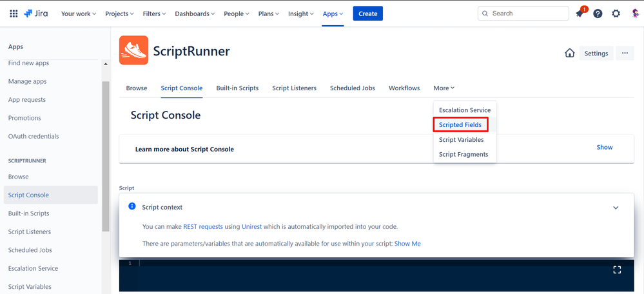Switch to the Script Listeners tab
Image resolution: width=644 pixels, height=294 pixels.
(x=294, y=88)
